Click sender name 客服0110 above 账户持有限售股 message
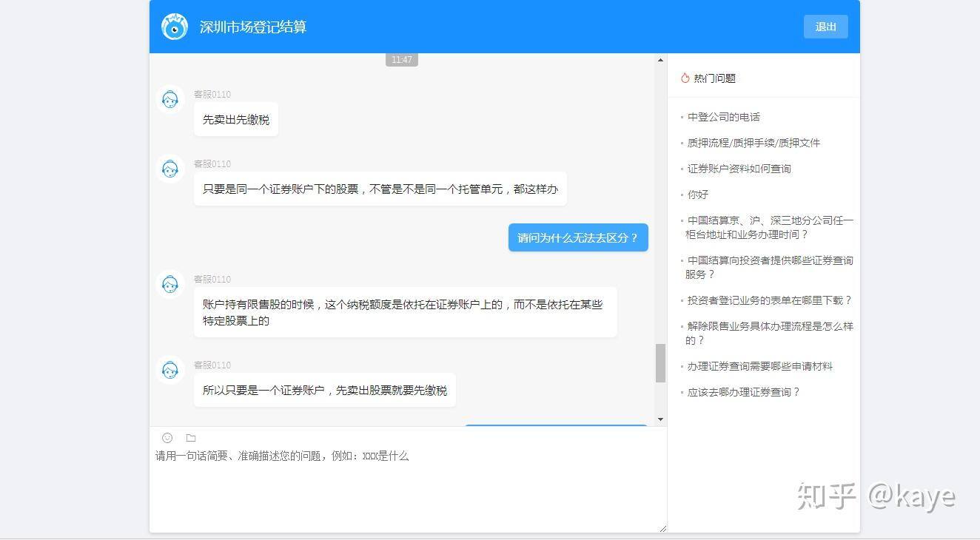 click(212, 279)
